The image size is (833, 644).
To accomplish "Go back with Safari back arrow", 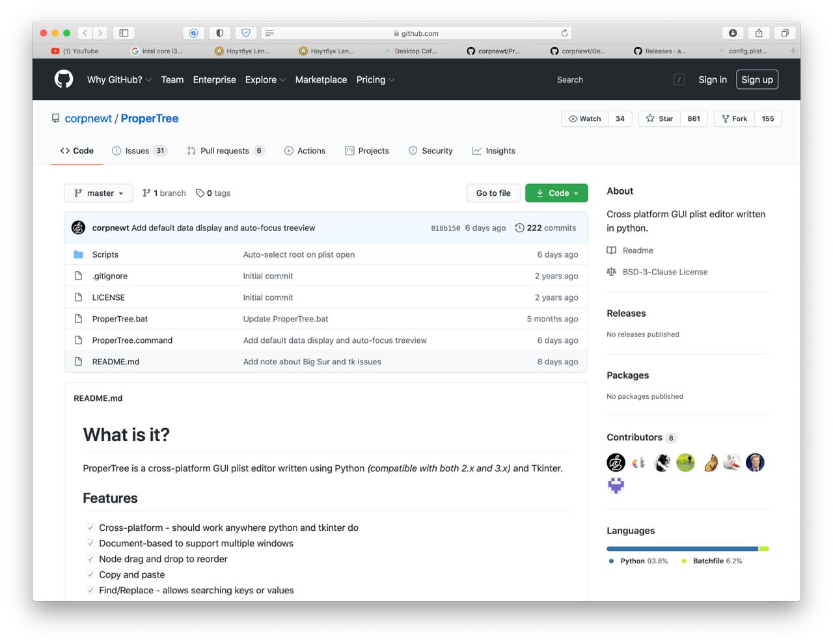I will coord(85,33).
